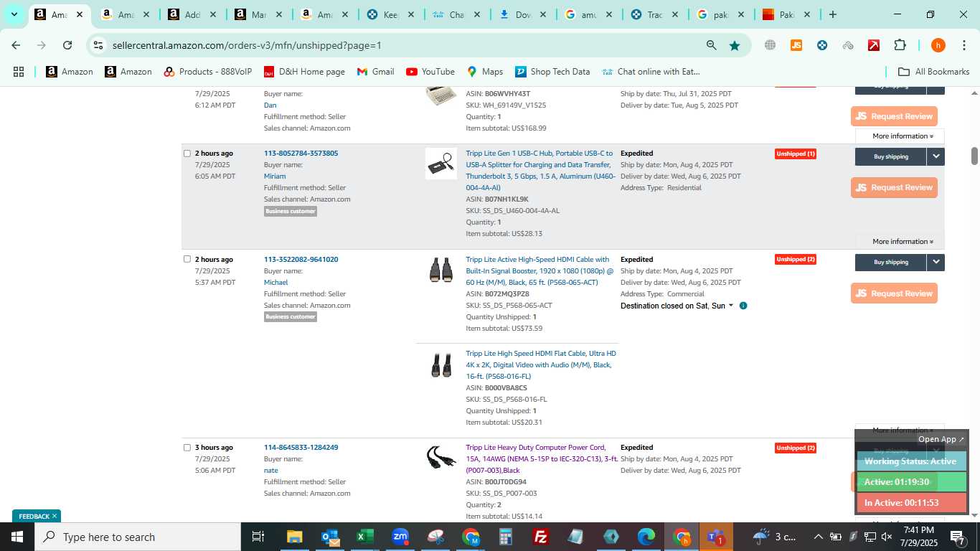Open Tripp Lite Gen 1 USB-C Hub listing
The image size is (980, 551).
[x=540, y=171]
